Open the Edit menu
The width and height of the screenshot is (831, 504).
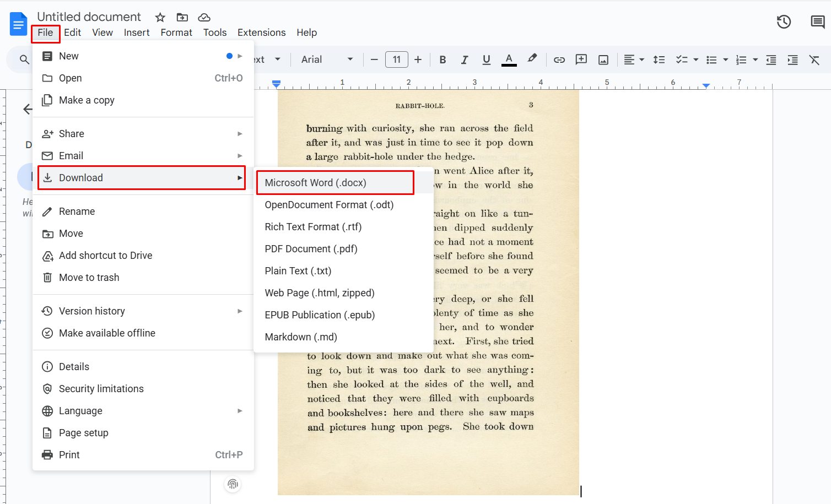pyautogui.click(x=72, y=32)
